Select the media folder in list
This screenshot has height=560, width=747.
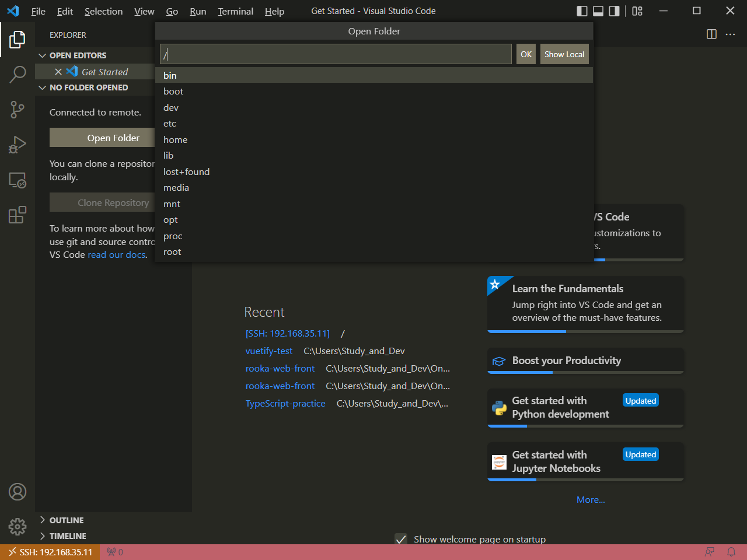click(x=374, y=188)
